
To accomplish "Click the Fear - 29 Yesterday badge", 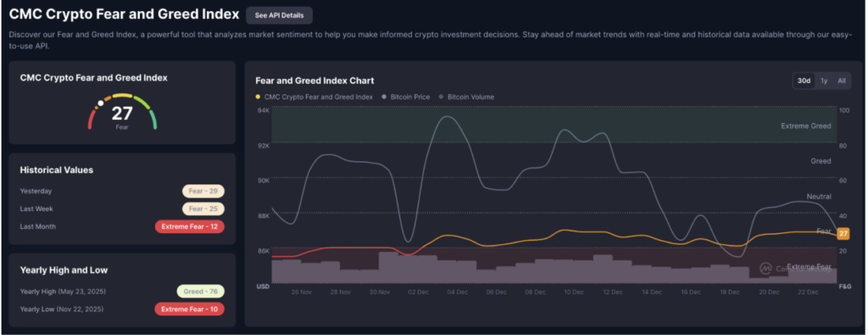I will pos(203,191).
